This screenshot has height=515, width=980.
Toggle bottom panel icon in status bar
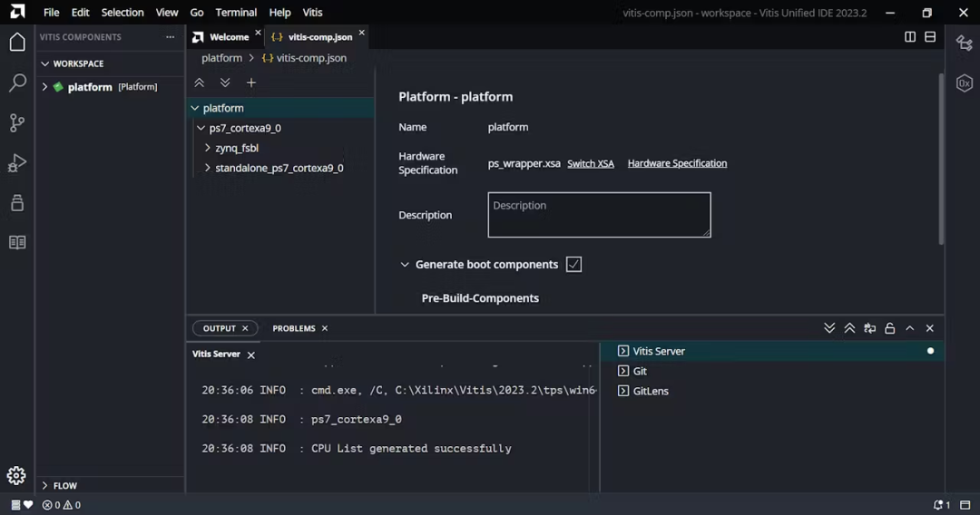(965, 505)
